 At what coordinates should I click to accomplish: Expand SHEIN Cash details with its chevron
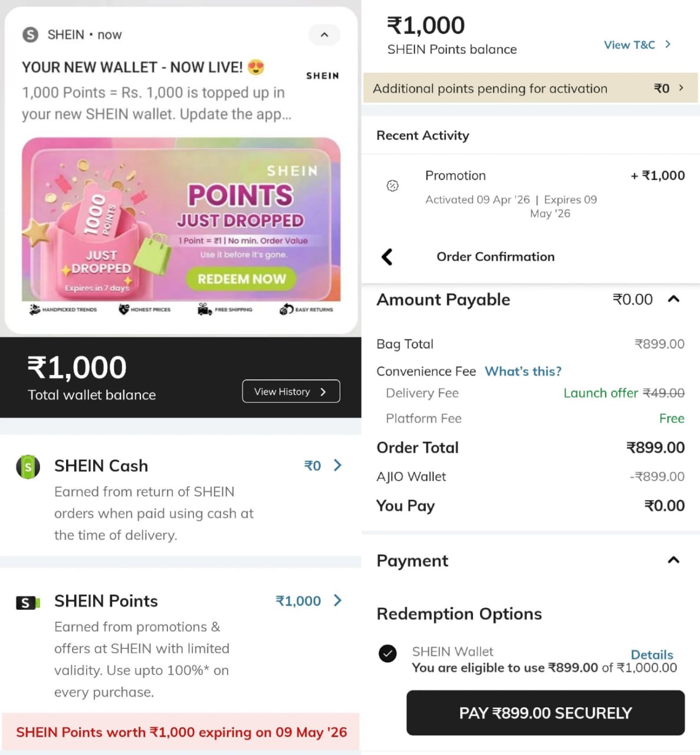coord(337,465)
